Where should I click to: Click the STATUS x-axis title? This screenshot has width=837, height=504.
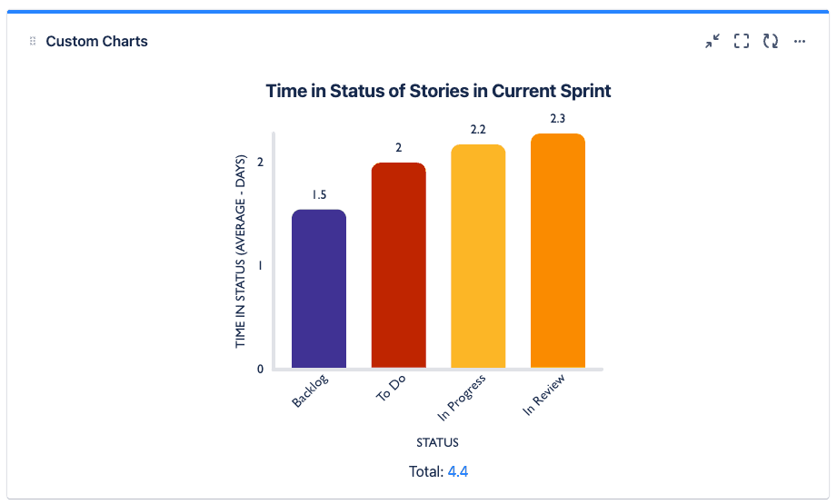point(438,443)
